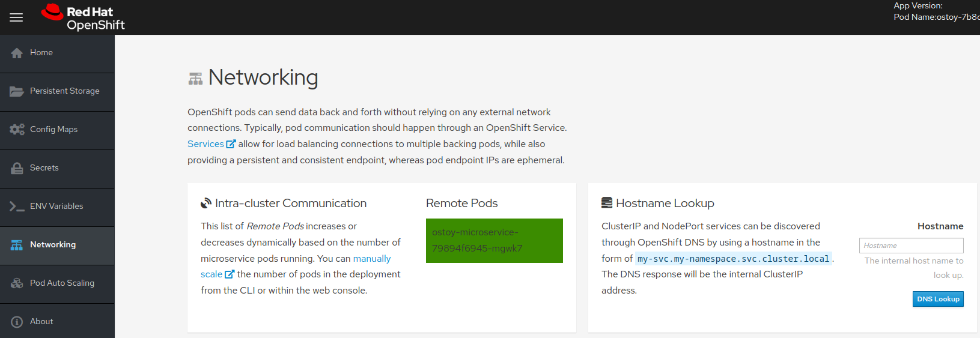Open the About page

coord(57,321)
